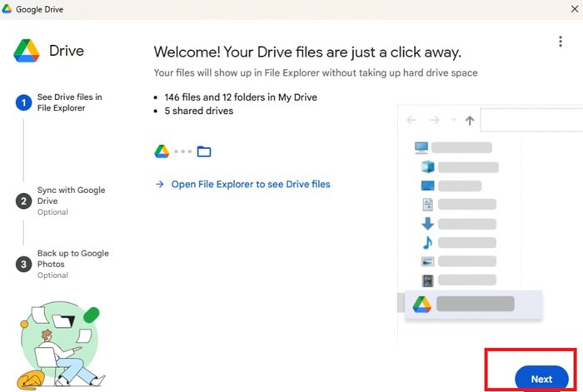Click the Next button
Viewport: 583px width, 392px height.
pyautogui.click(x=541, y=379)
